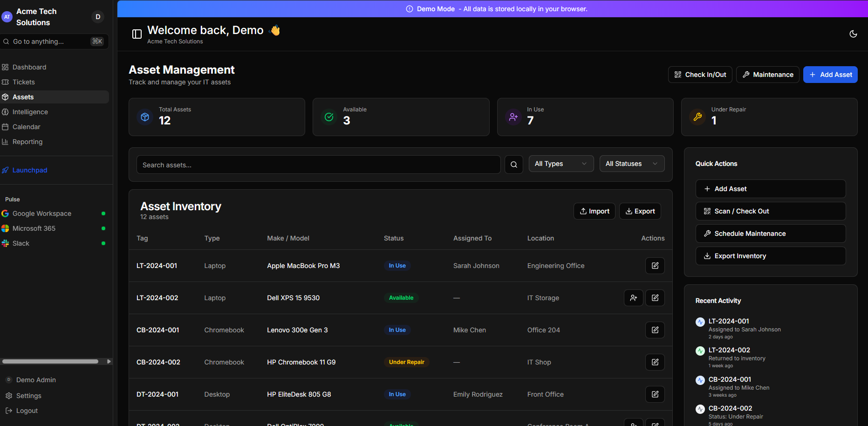Open Google Workspace pulse
Screen dimensions: 868x426
[55, 213]
